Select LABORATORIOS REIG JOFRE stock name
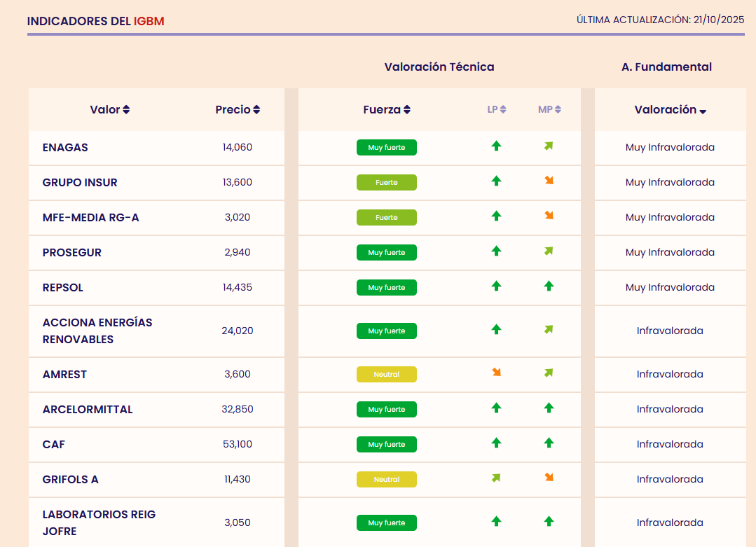 (x=99, y=523)
